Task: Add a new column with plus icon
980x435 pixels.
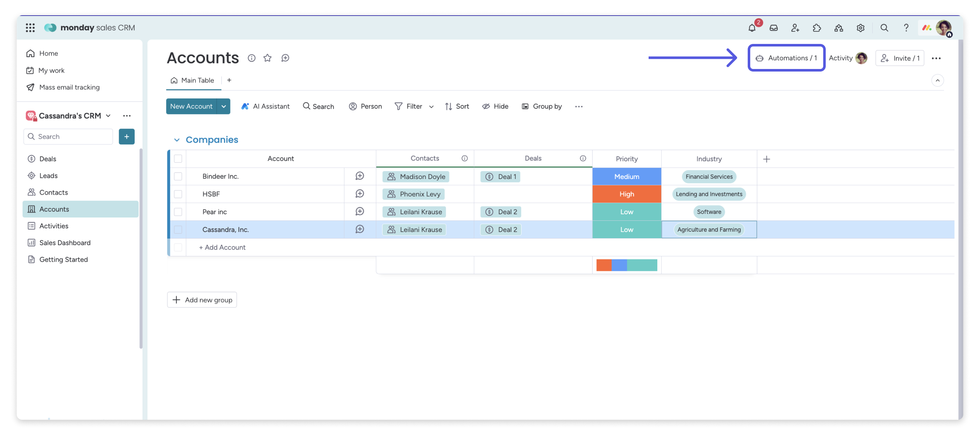Action: tap(766, 159)
